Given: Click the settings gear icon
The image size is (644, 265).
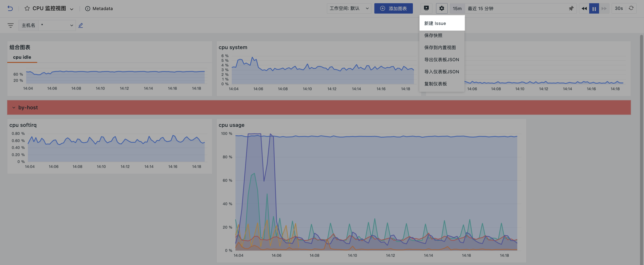Looking at the screenshot, I should [x=442, y=8].
